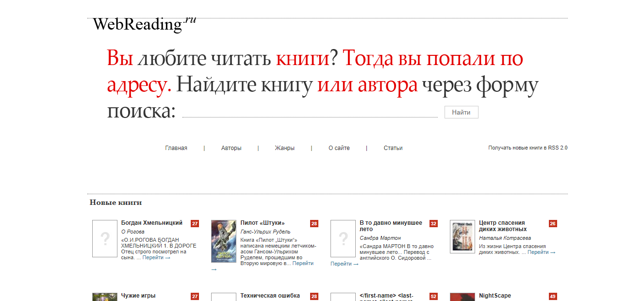Follow Перейти link under Пилот «Штуки»
644x301 pixels.
[x=303, y=264]
